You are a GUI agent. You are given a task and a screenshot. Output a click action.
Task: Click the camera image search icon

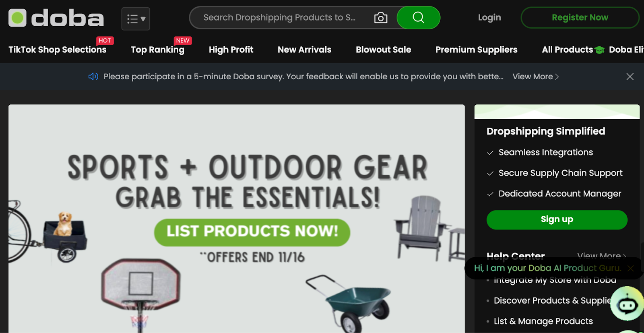(x=380, y=18)
